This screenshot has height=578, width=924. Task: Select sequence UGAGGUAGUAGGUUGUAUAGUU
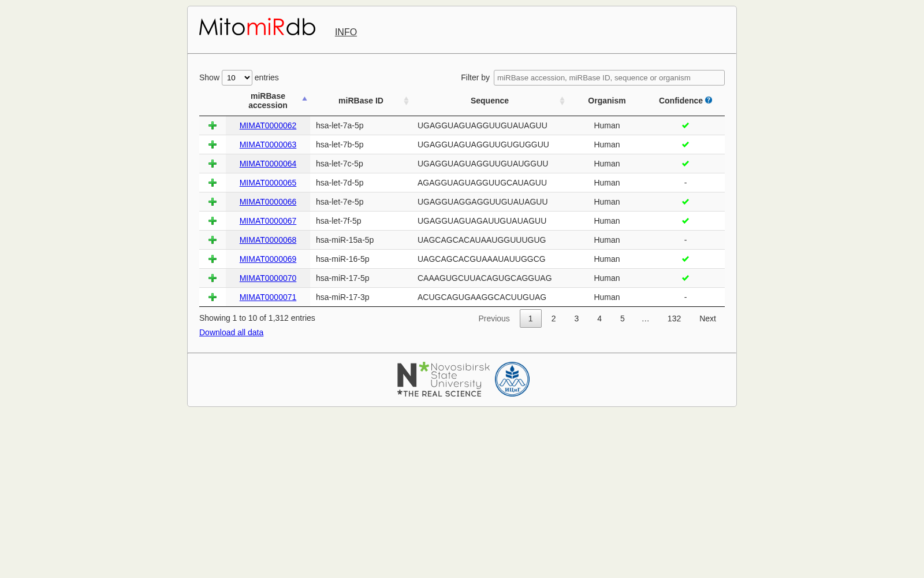tap(482, 125)
